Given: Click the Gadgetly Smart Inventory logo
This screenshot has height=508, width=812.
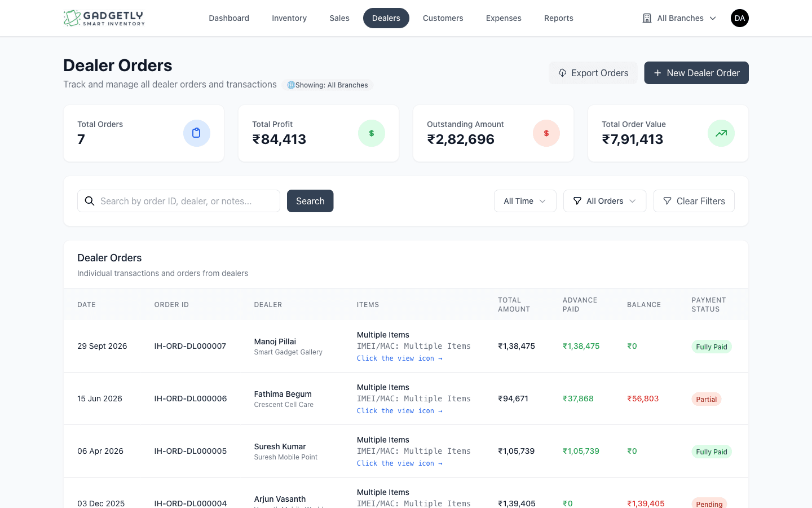Looking at the screenshot, I should pos(104,18).
